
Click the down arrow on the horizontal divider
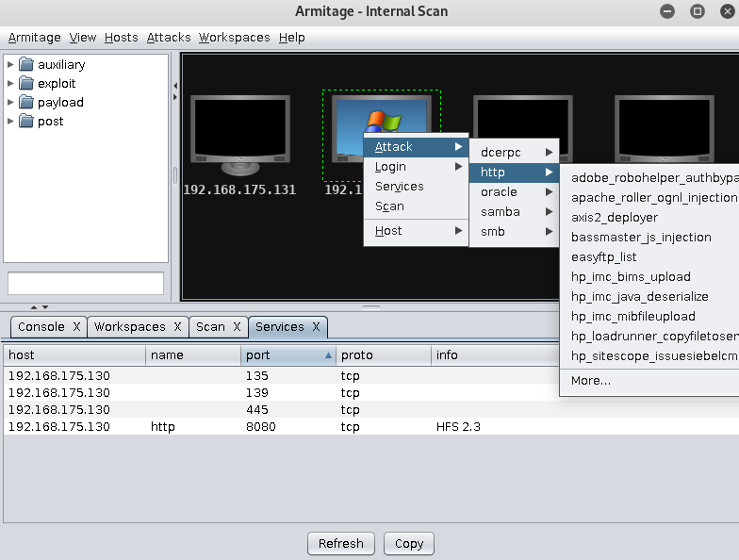pyautogui.click(x=45, y=307)
